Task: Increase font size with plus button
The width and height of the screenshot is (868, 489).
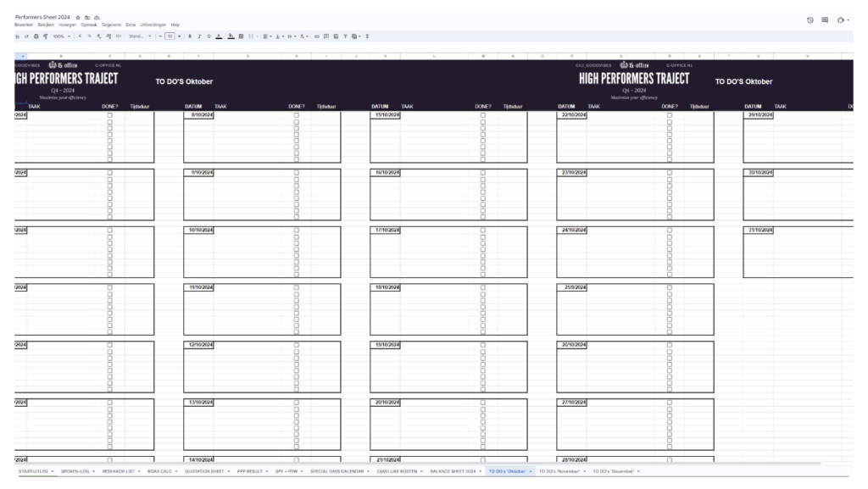Action: 180,36
